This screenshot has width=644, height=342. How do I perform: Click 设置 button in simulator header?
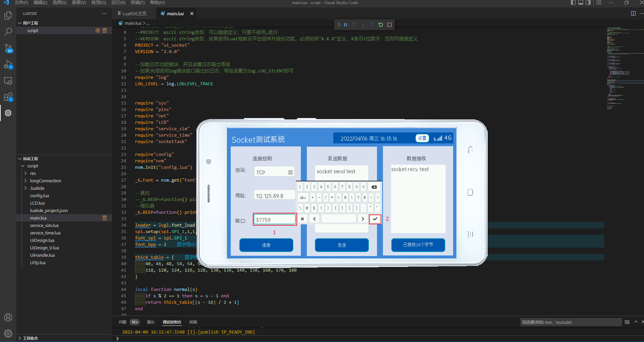point(422,138)
